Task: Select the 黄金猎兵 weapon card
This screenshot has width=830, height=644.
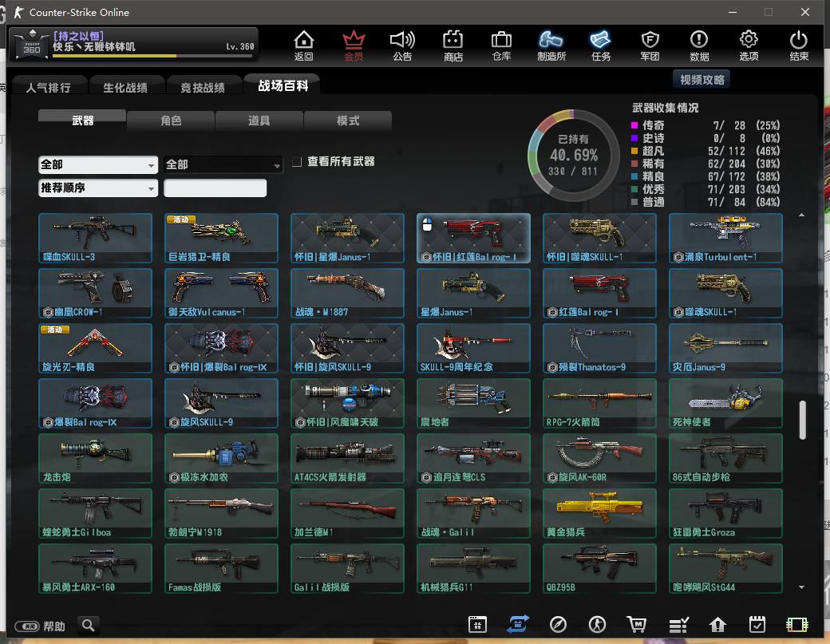Action: (x=599, y=513)
